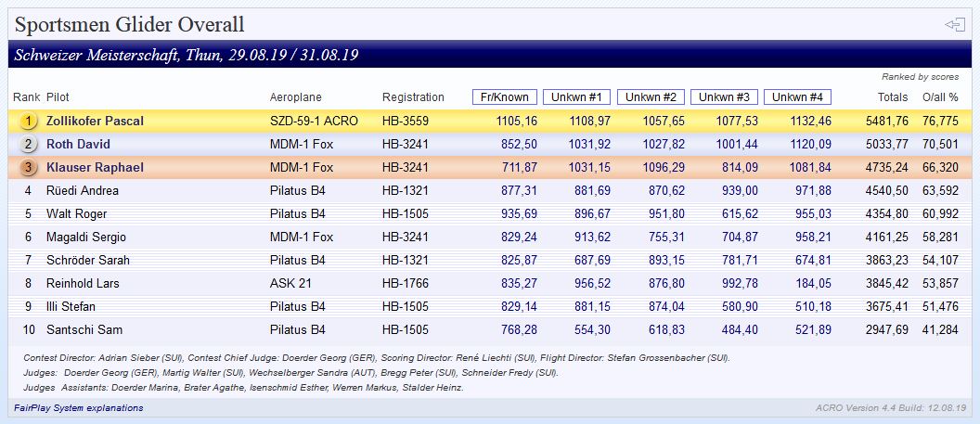
Task: Open the Fr/Known flight results
Action: [x=505, y=96]
